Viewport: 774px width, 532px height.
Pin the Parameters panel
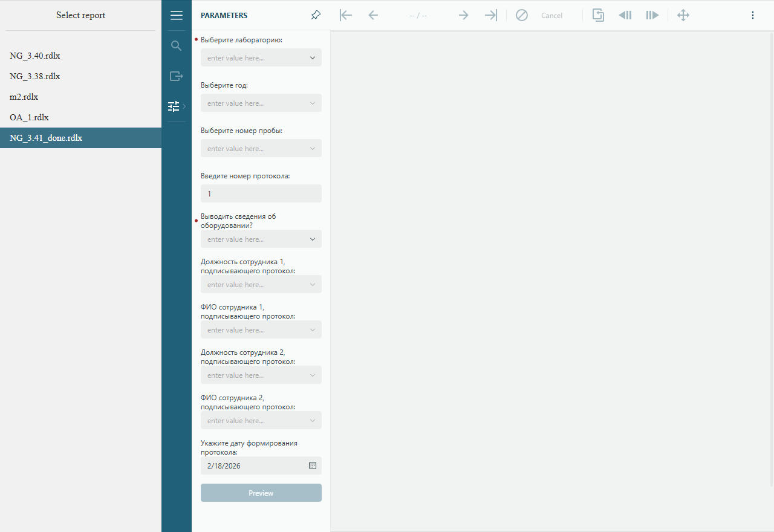pos(316,16)
